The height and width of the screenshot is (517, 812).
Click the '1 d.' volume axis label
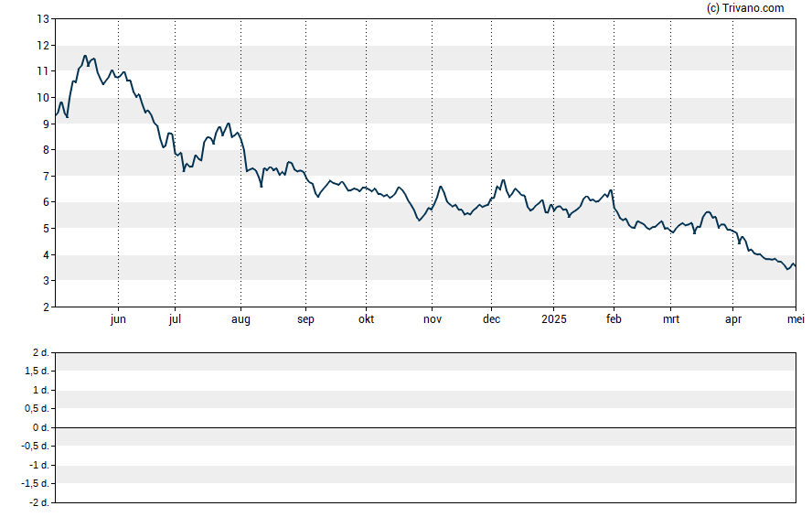click(x=41, y=390)
